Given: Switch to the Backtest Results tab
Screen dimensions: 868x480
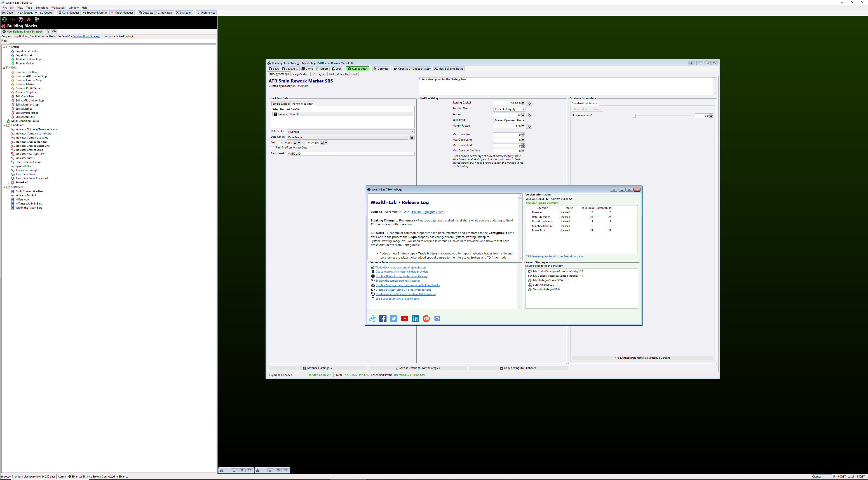Looking at the screenshot, I should pyautogui.click(x=338, y=74).
